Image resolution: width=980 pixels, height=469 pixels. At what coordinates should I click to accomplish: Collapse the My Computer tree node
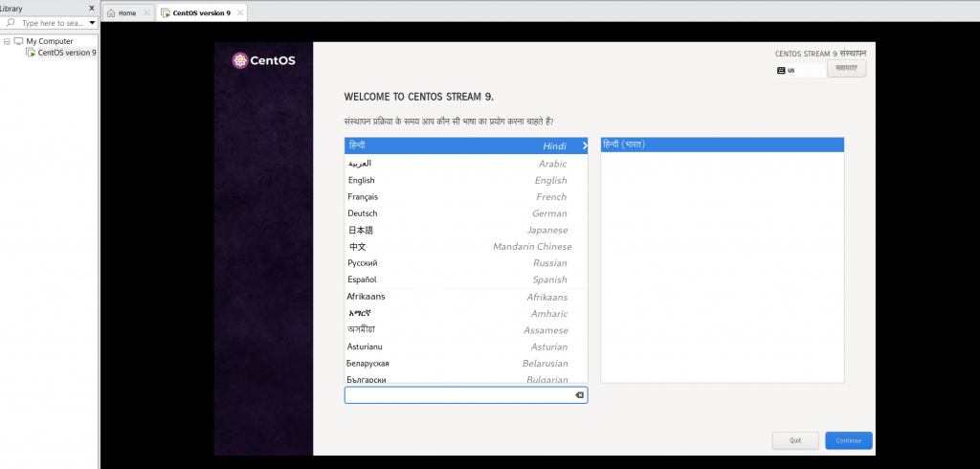click(7, 41)
